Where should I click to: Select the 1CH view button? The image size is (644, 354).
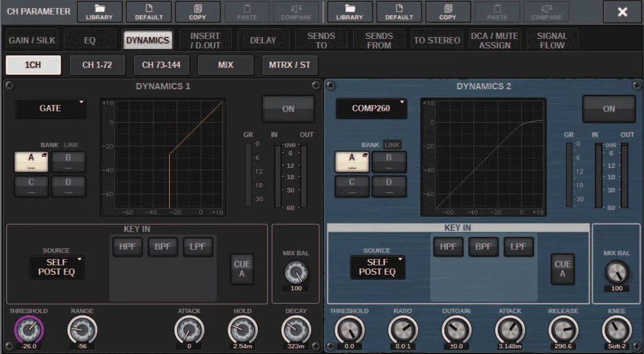tap(33, 65)
